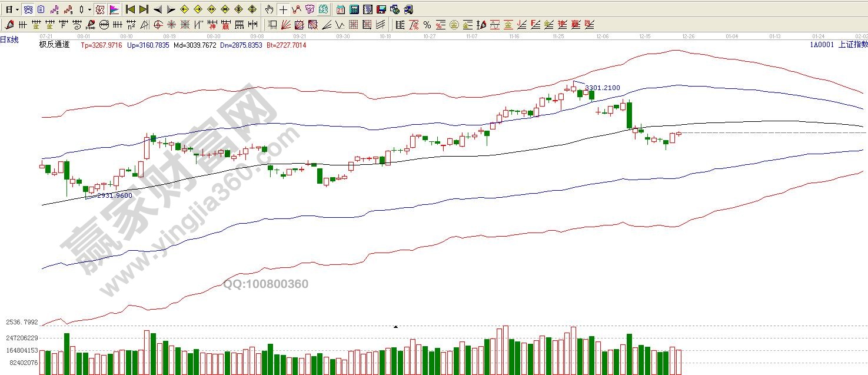This screenshot has height=375, width=868.
Task: Click the floppy disk save icon
Action: (x=381, y=10)
